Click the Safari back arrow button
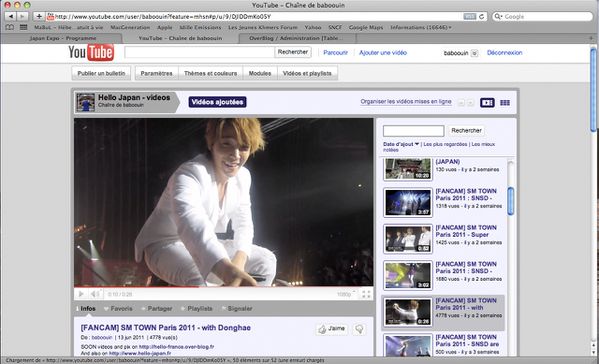 click(11, 16)
